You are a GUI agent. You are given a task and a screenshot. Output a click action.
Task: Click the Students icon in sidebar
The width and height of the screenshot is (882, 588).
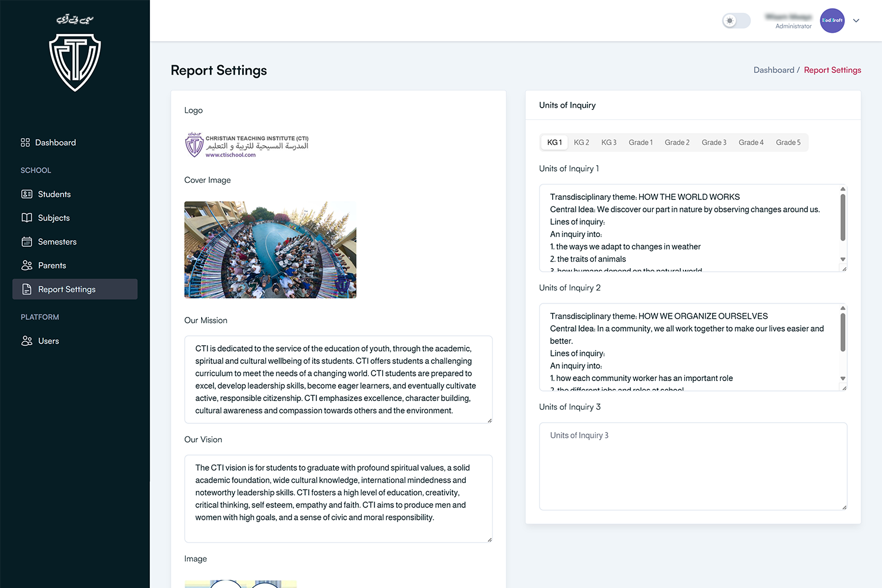click(x=27, y=194)
